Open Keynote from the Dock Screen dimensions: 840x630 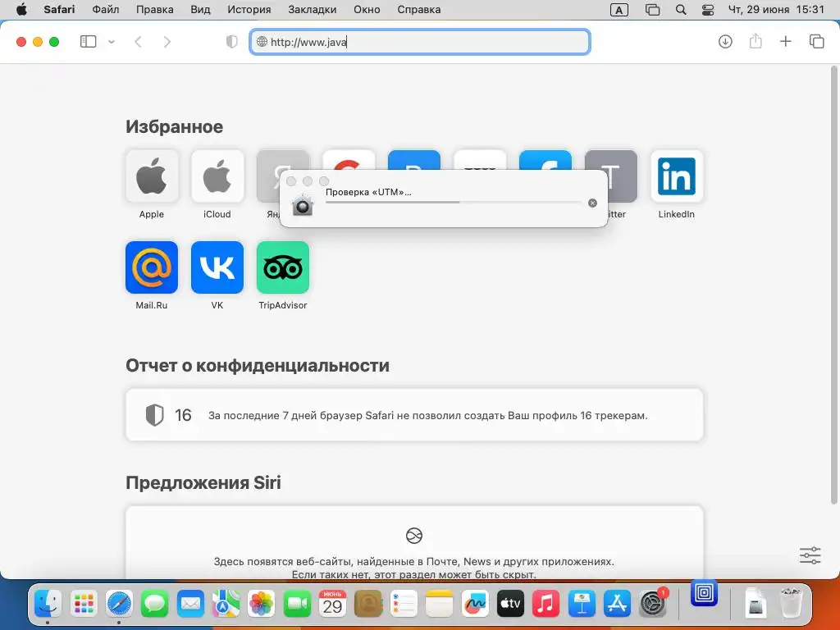click(582, 604)
